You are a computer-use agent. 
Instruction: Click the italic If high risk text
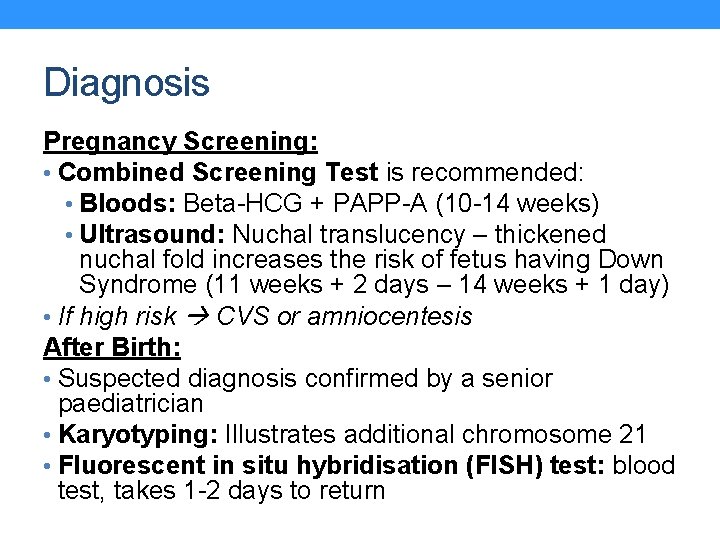117,317
